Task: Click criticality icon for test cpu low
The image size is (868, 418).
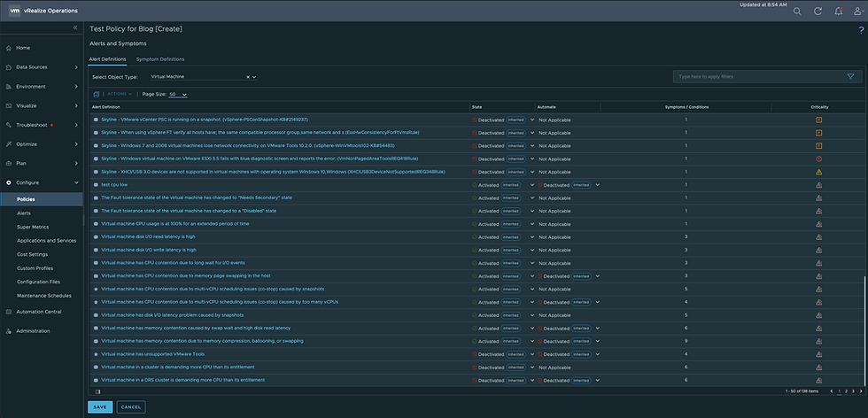Action: pyautogui.click(x=818, y=185)
